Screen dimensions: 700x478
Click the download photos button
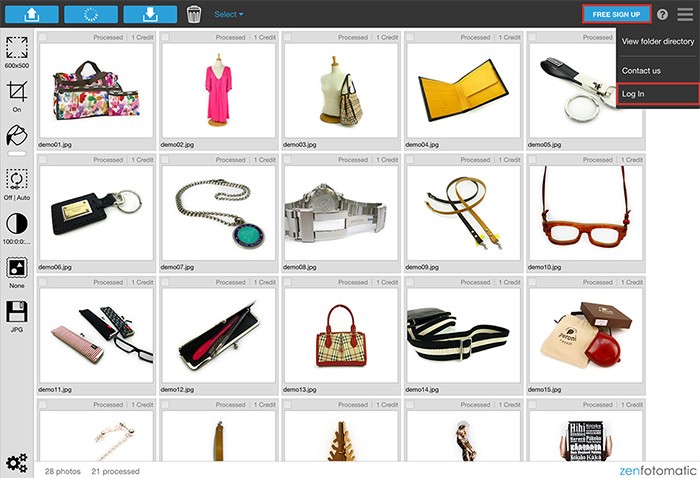(150, 14)
